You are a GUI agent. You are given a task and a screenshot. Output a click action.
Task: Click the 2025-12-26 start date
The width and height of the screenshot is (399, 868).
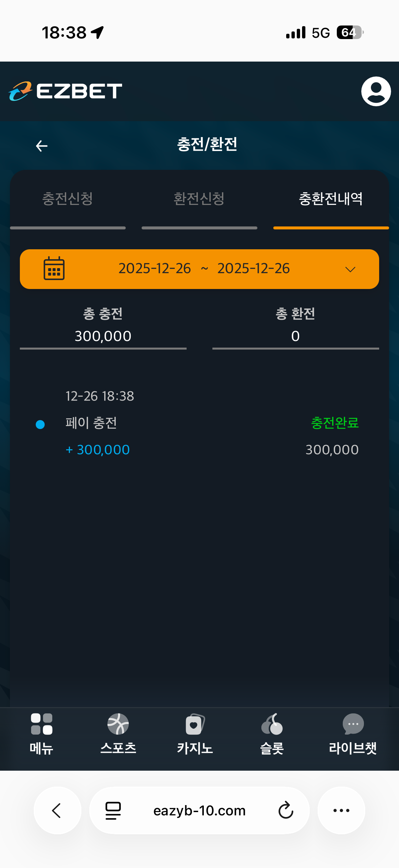pos(155,268)
